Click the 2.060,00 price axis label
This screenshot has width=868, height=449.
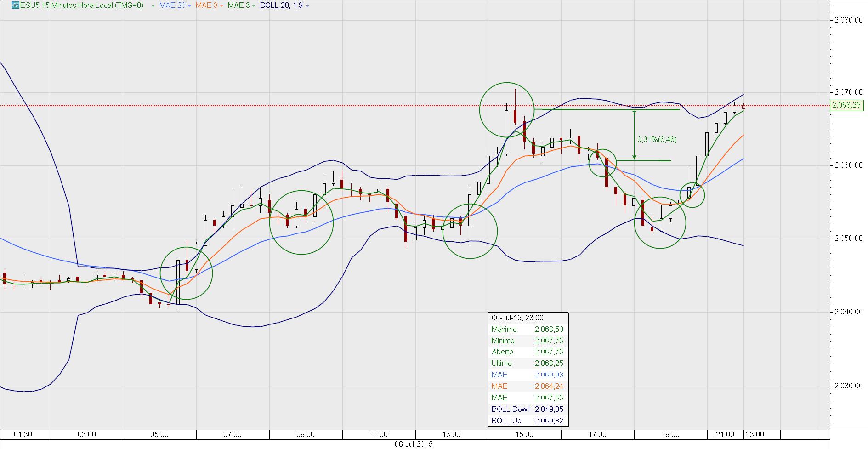848,165
